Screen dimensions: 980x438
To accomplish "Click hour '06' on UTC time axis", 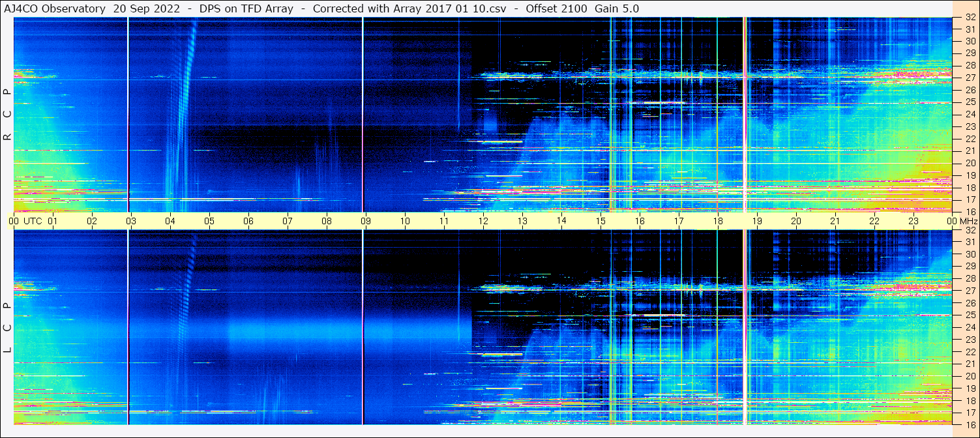I will 248,221.
